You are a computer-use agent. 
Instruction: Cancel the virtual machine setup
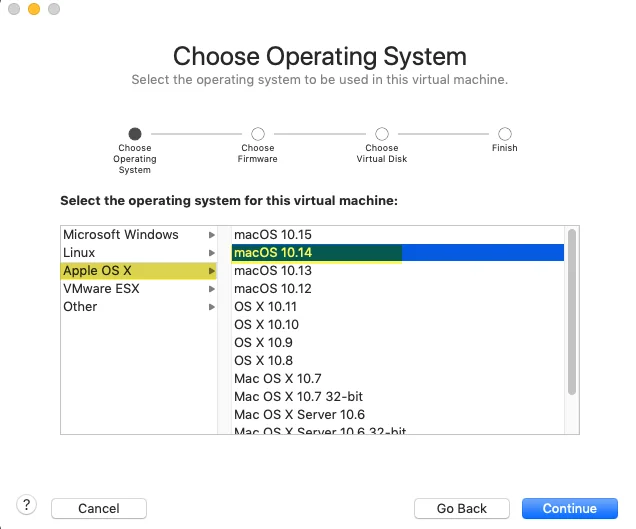(99, 508)
